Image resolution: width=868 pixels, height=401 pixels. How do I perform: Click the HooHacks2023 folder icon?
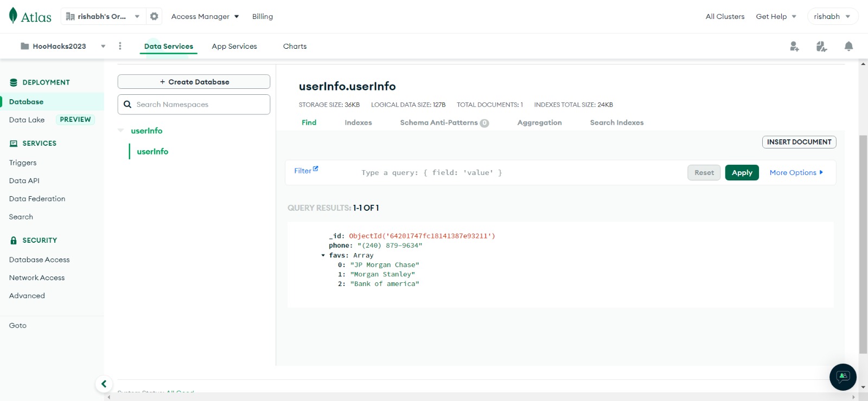[x=24, y=46]
